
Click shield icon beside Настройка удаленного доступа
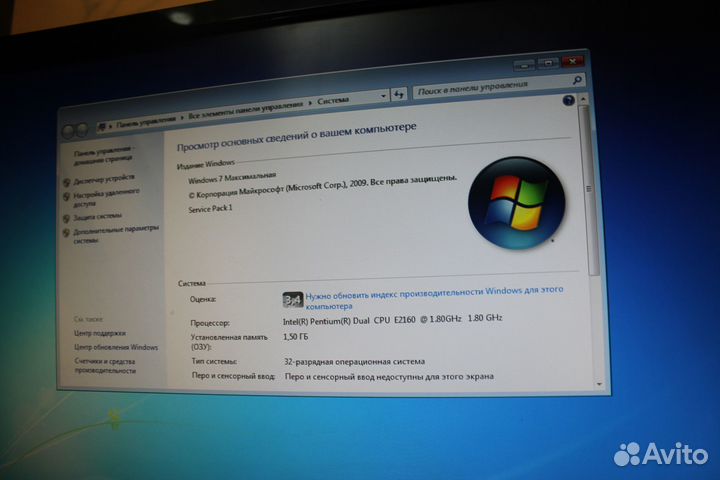click(x=67, y=197)
